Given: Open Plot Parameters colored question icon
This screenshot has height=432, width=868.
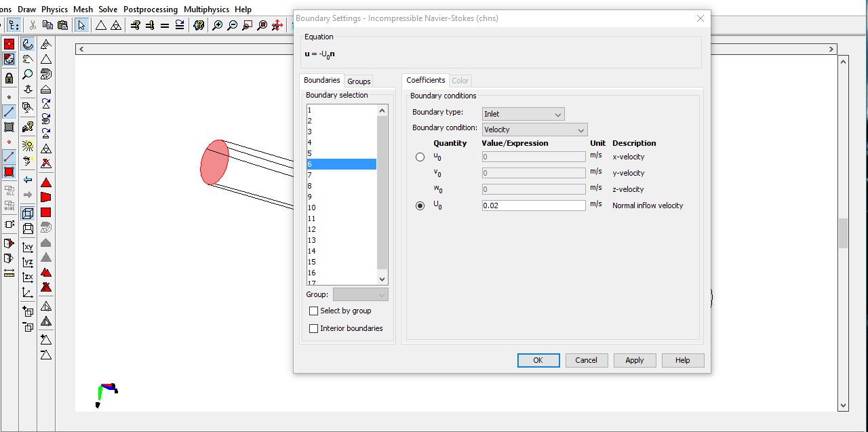Looking at the screenshot, I should pyautogui.click(x=199, y=25).
